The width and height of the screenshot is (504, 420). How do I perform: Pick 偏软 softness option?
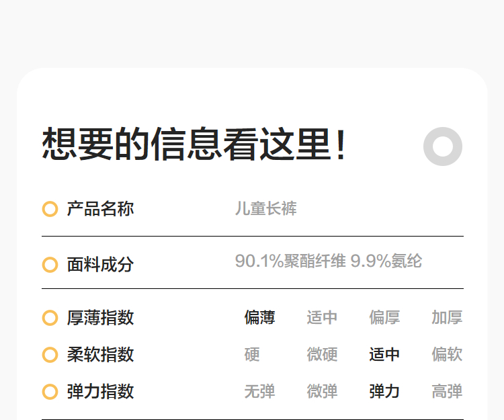tap(447, 354)
